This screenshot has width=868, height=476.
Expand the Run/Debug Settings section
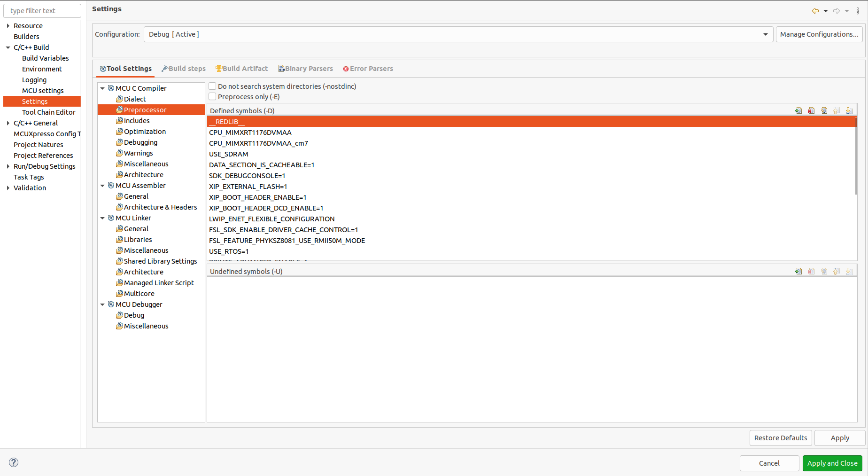pos(8,166)
